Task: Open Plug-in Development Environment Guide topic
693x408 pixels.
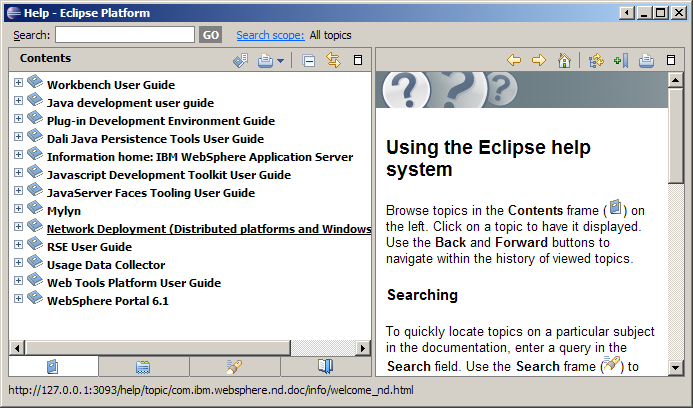Action: coord(161,121)
